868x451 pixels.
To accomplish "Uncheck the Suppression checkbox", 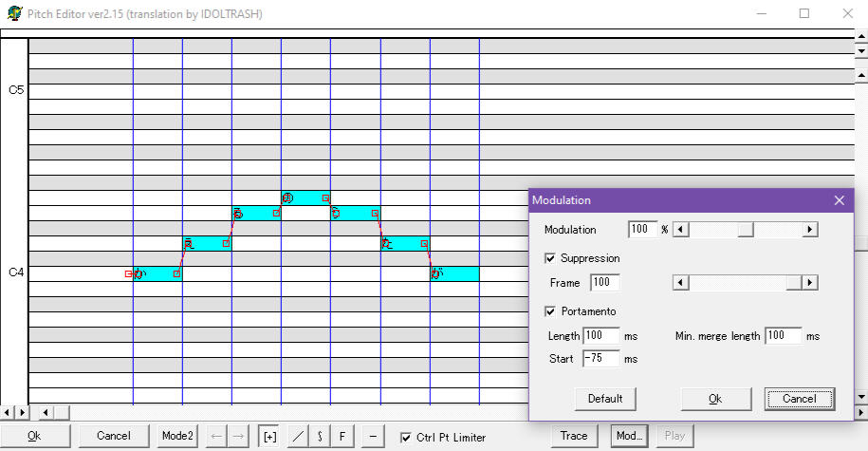I will point(551,258).
